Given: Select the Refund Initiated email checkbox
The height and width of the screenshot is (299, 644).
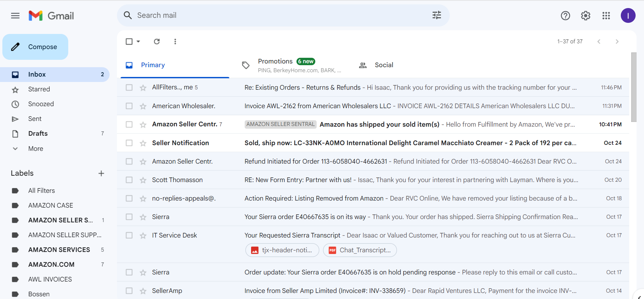Looking at the screenshot, I should pyautogui.click(x=129, y=161).
